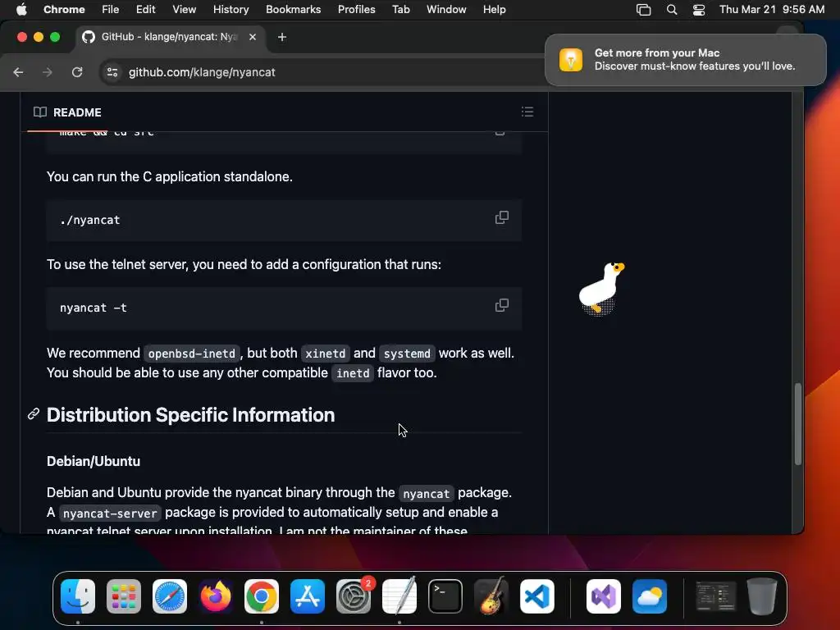Open the README outline list icon

coord(527,112)
